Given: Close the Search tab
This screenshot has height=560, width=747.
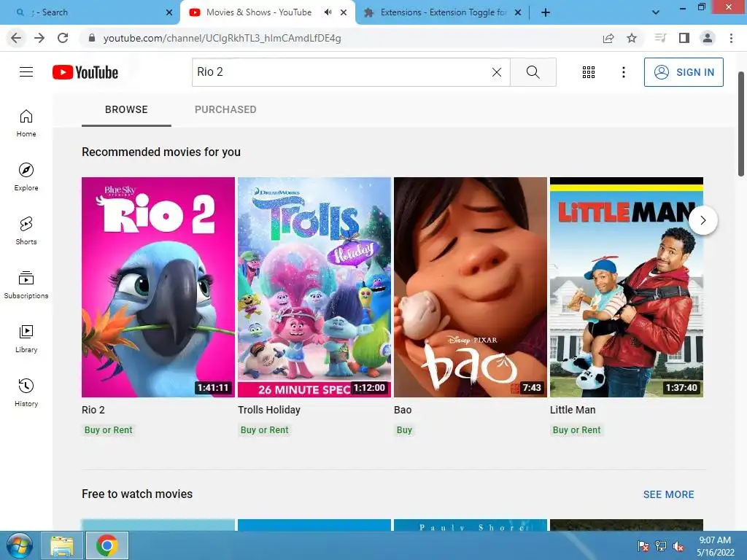Looking at the screenshot, I should (169, 12).
